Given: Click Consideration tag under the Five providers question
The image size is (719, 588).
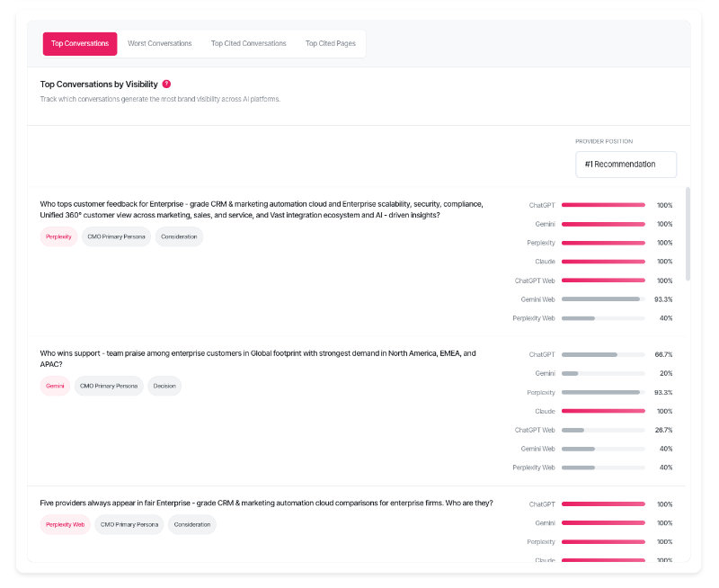Looking at the screenshot, I should pos(192,525).
